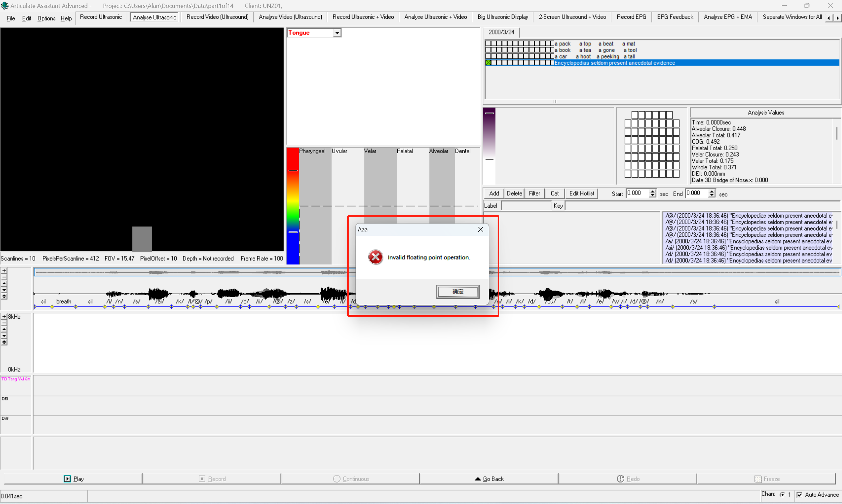Open the Options menu
Screen dimensions: 842x504
point(46,18)
